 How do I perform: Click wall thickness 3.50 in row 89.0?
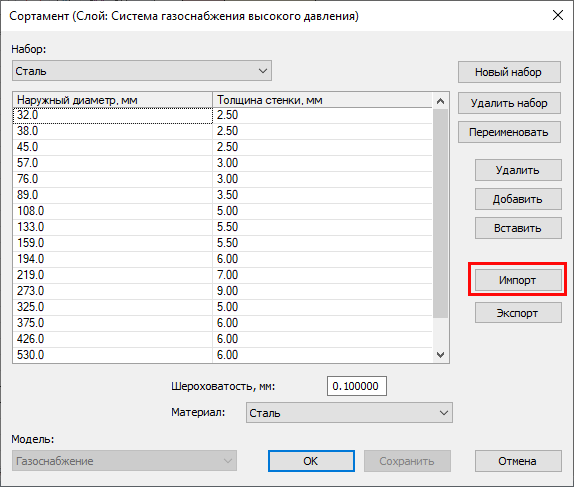point(322,195)
